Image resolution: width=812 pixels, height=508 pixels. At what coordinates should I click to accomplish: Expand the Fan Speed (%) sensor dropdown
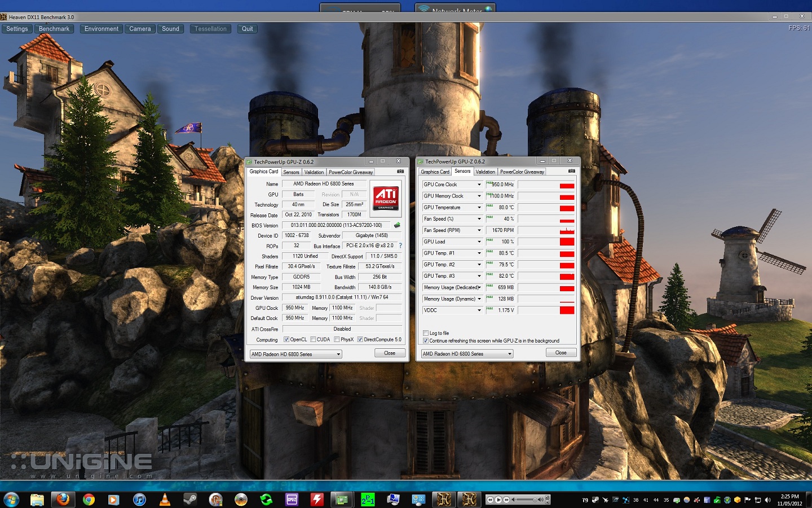(x=479, y=219)
